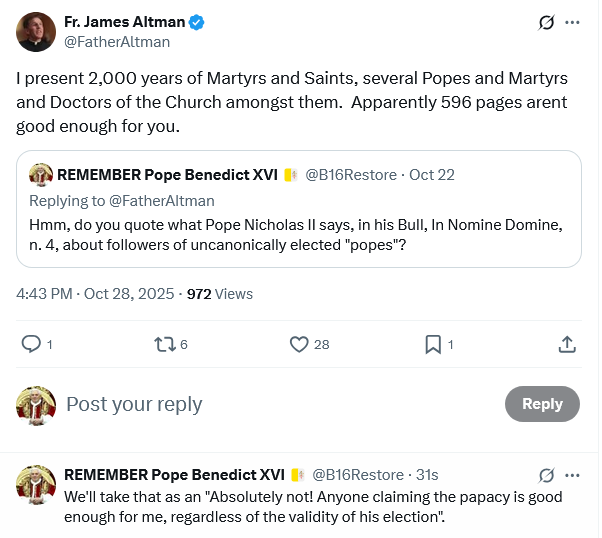Open the share post icon
602x538 pixels.
pos(566,344)
